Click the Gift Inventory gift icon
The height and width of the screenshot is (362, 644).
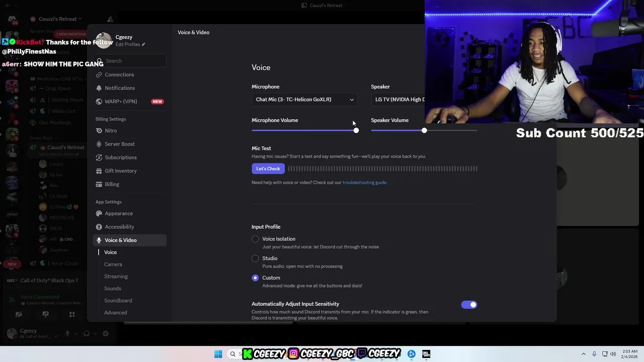99,171
